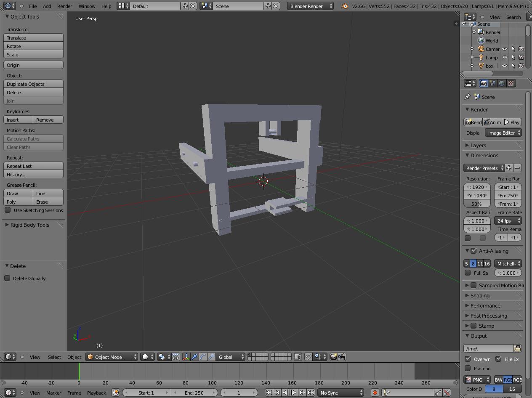
Task: Open the Outliner editor type selector
Action: [470, 17]
